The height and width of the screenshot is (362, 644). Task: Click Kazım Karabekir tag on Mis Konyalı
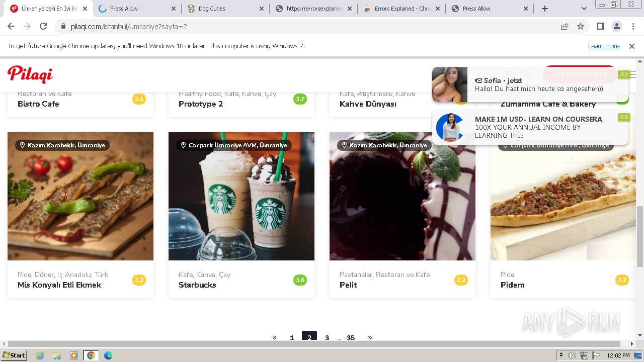pos(62,145)
